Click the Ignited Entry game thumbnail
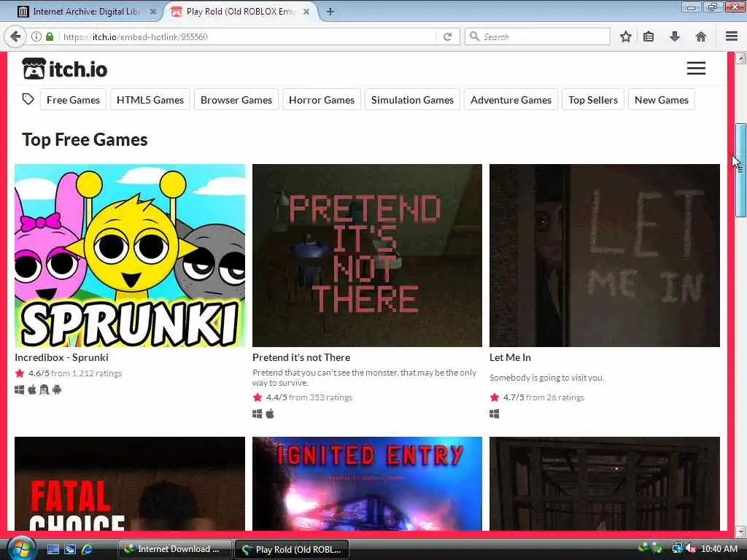The image size is (747, 560). tap(368, 483)
